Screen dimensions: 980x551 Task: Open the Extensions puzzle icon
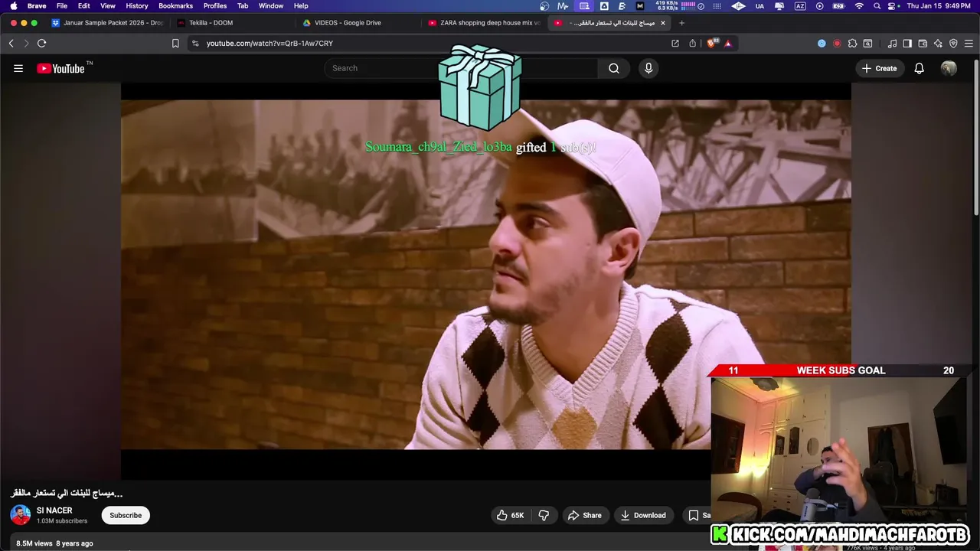(x=852, y=44)
